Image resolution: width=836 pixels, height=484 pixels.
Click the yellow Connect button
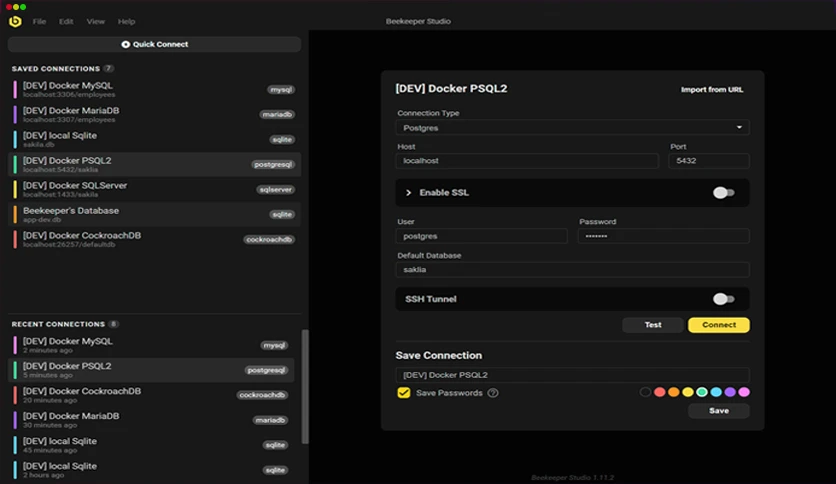click(x=719, y=325)
